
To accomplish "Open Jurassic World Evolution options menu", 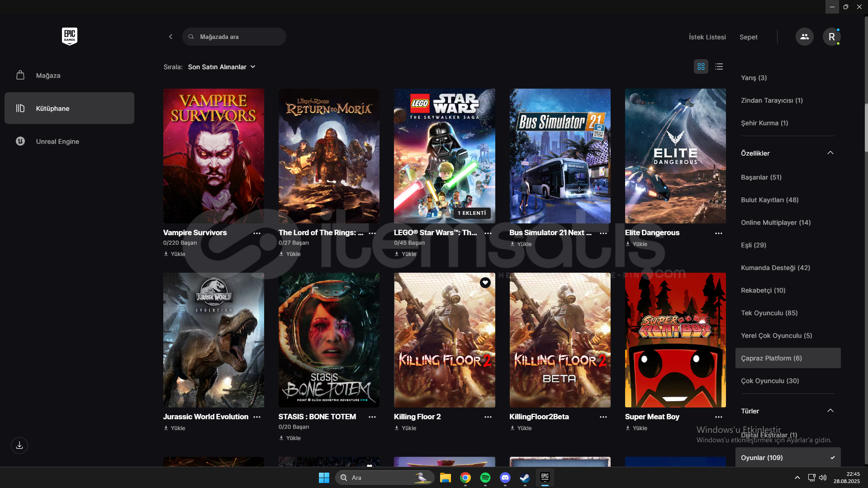I will click(x=257, y=417).
